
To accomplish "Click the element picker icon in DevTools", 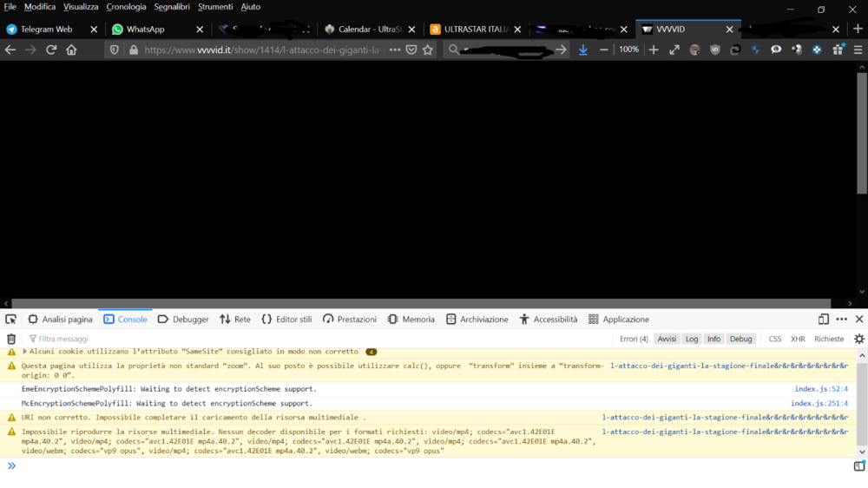I will coord(10,320).
